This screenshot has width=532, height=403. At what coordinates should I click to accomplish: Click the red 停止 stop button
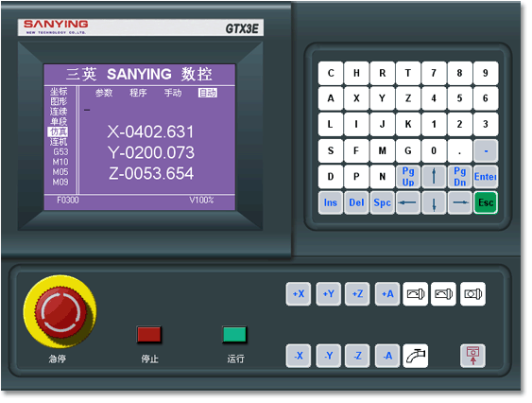[x=149, y=335]
